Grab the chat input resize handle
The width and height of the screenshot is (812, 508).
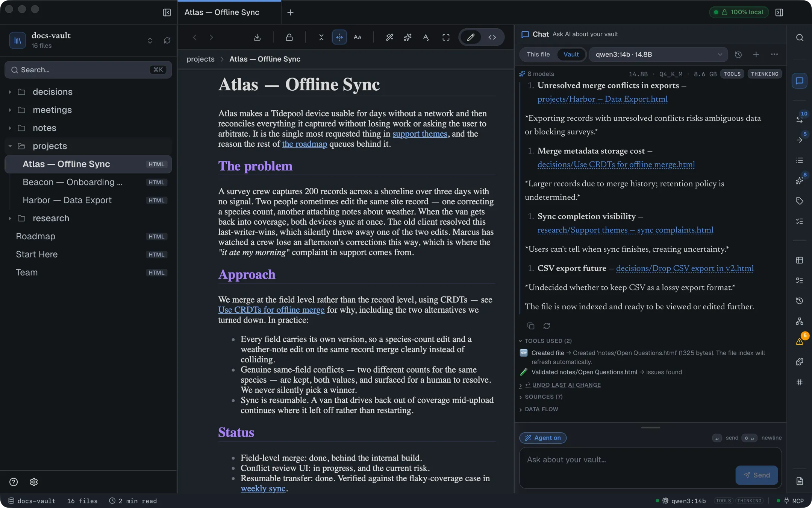[x=650, y=427]
